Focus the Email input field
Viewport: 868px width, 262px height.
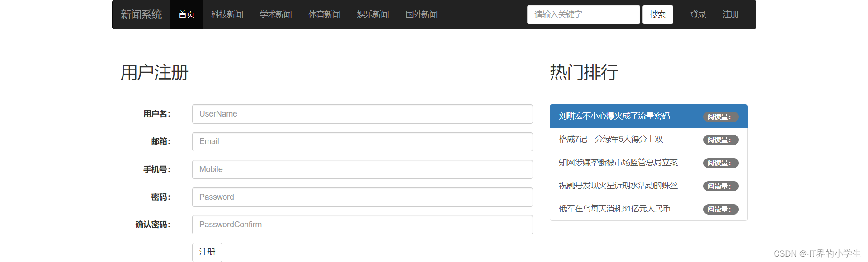tap(362, 142)
